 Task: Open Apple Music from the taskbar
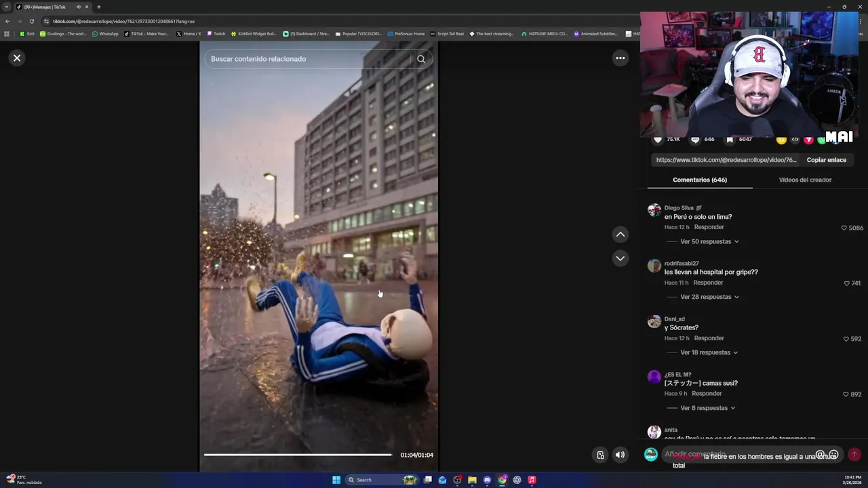[532, 480]
